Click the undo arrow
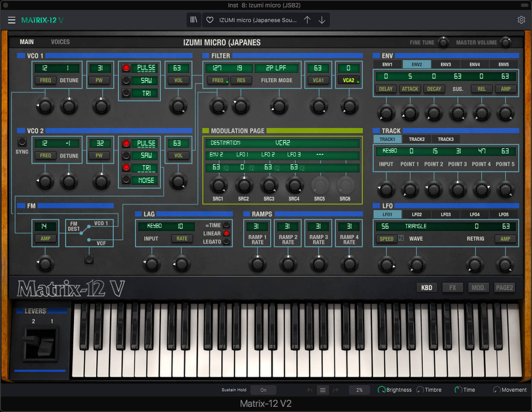 pyautogui.click(x=309, y=390)
